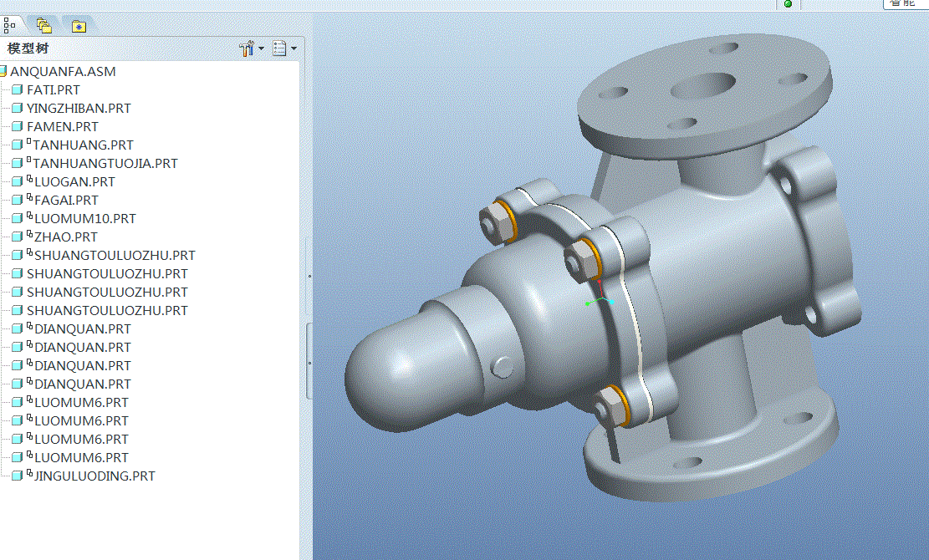This screenshot has width=929, height=560.
Task: Click the FATI.PRT part icon
Action: click(17, 89)
